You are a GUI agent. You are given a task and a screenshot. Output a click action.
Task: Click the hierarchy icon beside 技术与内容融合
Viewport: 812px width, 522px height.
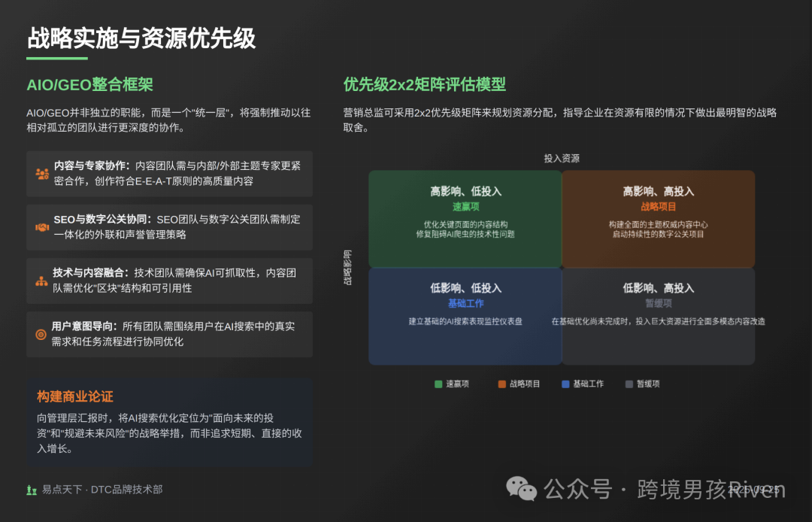tap(41, 281)
